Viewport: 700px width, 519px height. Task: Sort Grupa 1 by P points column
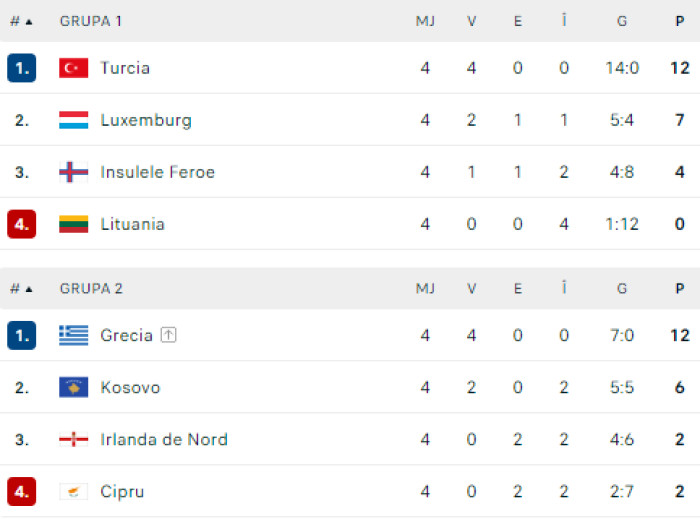(x=679, y=21)
